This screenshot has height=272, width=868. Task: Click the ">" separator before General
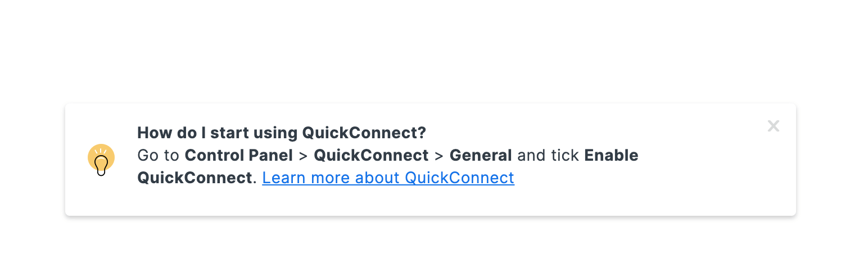[439, 156]
